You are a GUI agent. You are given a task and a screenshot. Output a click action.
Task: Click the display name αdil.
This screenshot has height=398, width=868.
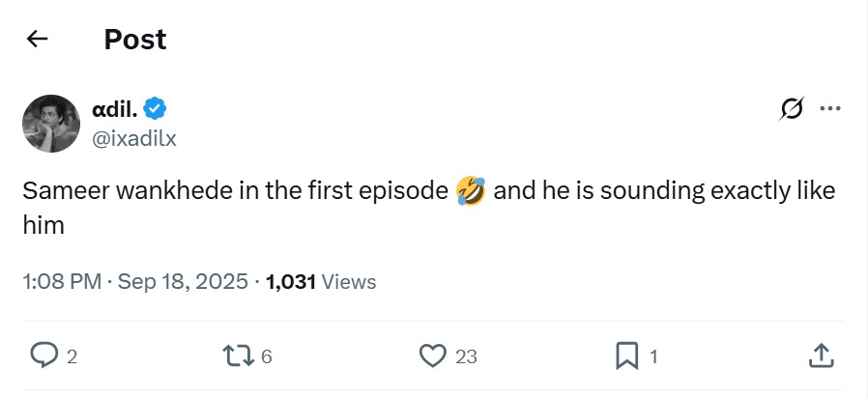click(119, 108)
